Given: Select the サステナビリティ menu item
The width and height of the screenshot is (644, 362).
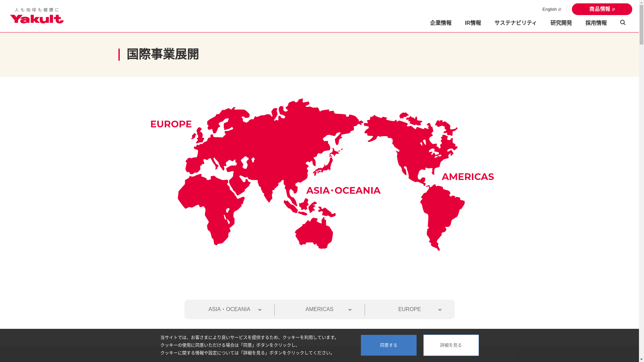Looking at the screenshot, I should click(515, 23).
